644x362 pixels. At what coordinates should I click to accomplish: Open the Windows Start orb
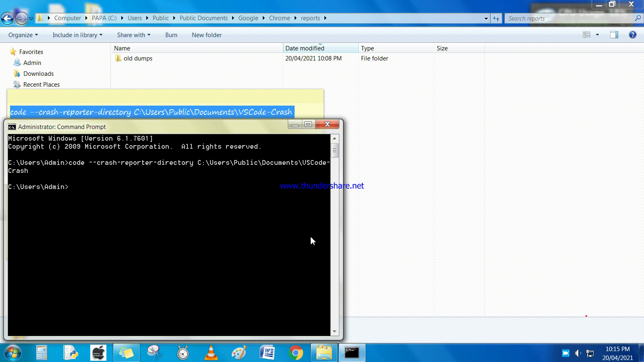(12, 353)
